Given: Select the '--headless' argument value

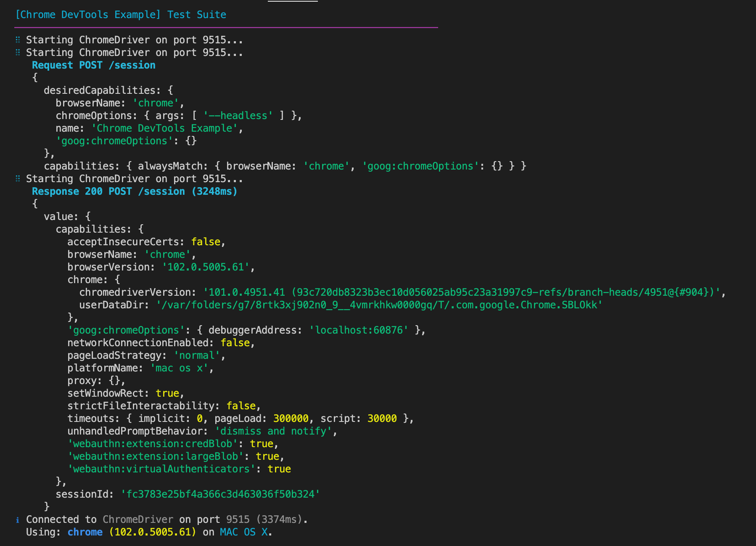Looking at the screenshot, I should (x=238, y=115).
